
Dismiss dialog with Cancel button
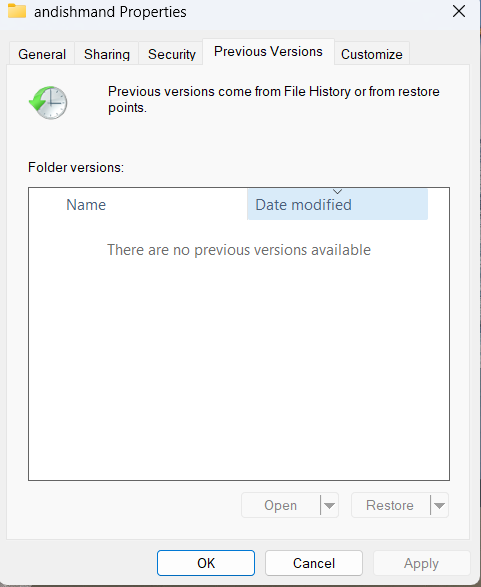pos(314,563)
